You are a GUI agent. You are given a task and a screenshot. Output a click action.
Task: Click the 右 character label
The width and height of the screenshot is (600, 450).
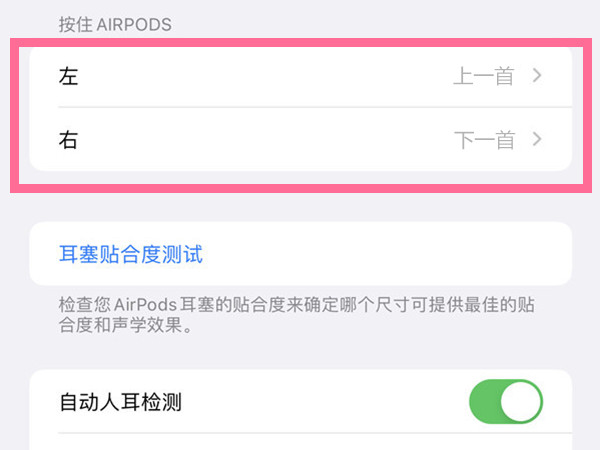pyautogui.click(x=69, y=140)
